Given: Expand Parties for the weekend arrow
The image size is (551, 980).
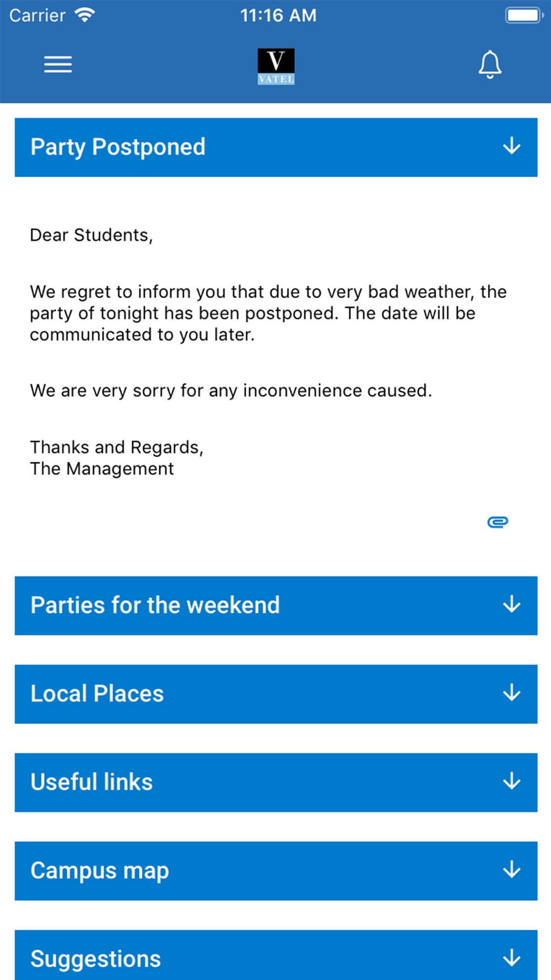Looking at the screenshot, I should [x=512, y=605].
